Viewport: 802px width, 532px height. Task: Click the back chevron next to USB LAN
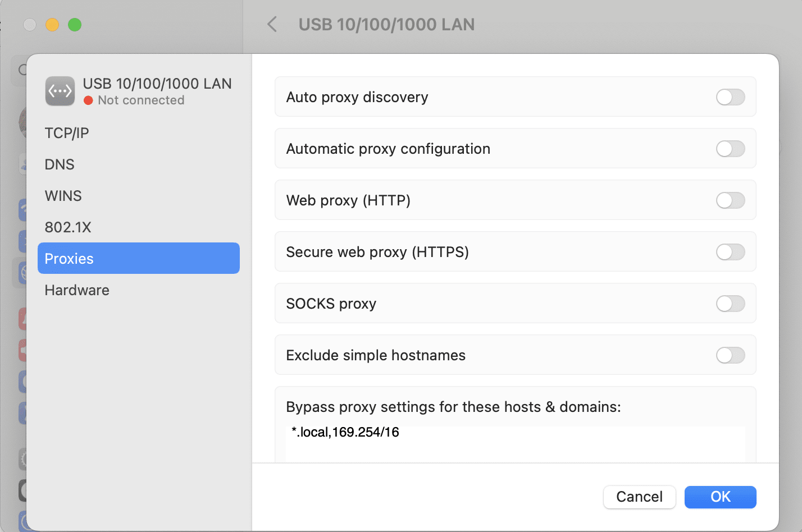[x=272, y=25]
